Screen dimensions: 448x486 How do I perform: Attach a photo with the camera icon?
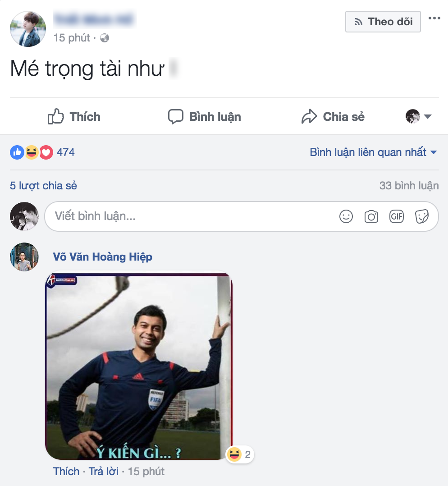(x=371, y=216)
